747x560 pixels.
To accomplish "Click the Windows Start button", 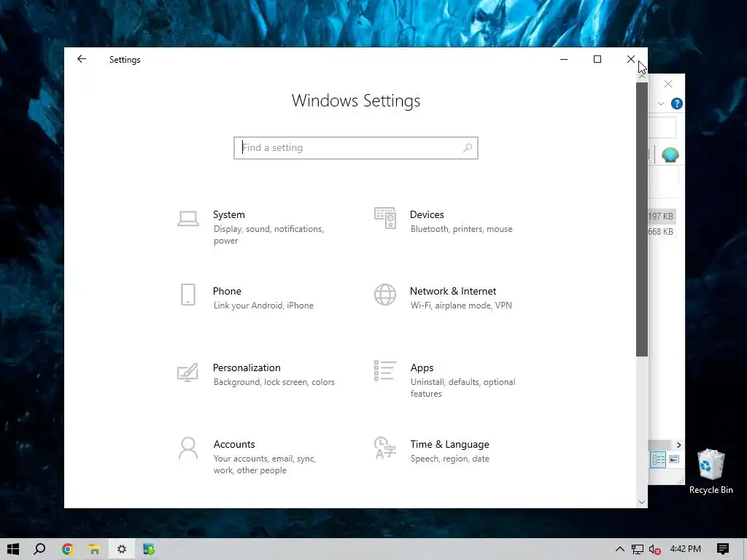I will point(13,549).
